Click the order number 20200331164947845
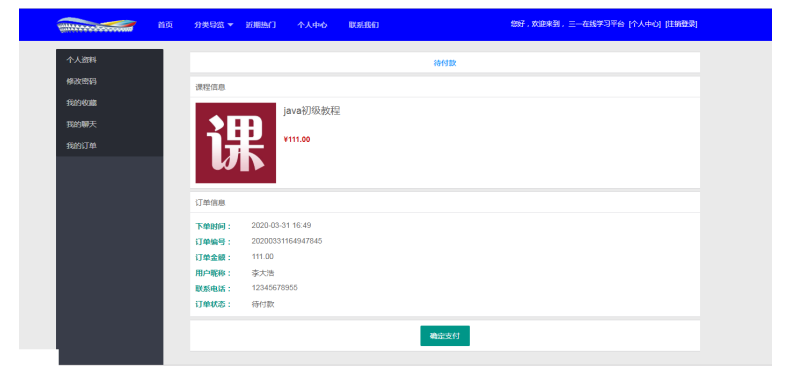The image size is (795, 378). pos(287,241)
